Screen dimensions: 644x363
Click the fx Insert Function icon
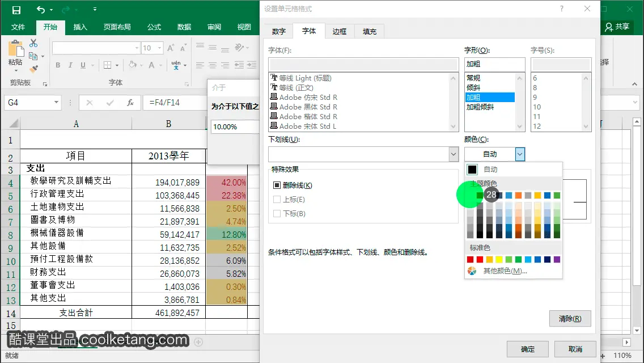(130, 102)
